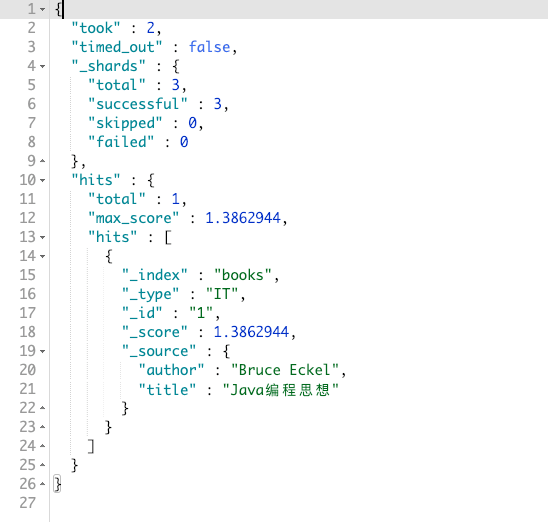
Task: Collapse the outer "hits" object on line 10
Action: [42, 180]
